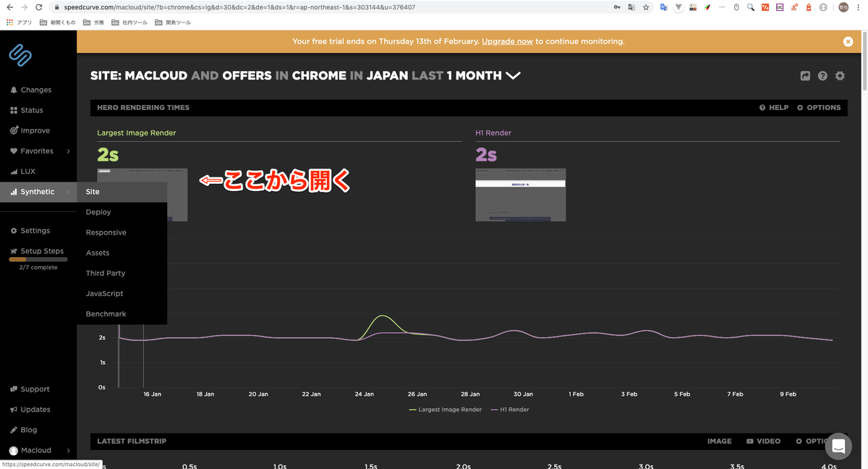
Task: Click the Support chat icon
Action: point(14,389)
